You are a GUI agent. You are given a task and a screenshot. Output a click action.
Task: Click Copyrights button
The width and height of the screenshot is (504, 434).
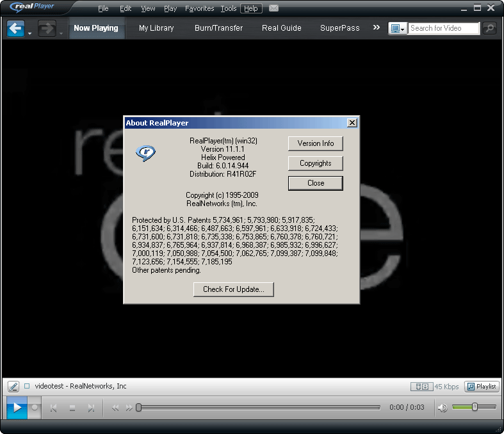[x=316, y=163]
